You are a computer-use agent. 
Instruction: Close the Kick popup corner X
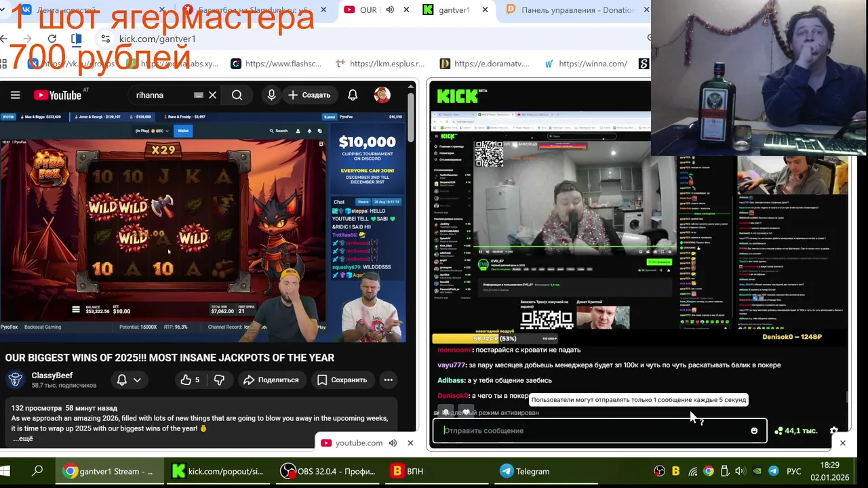[x=843, y=443]
